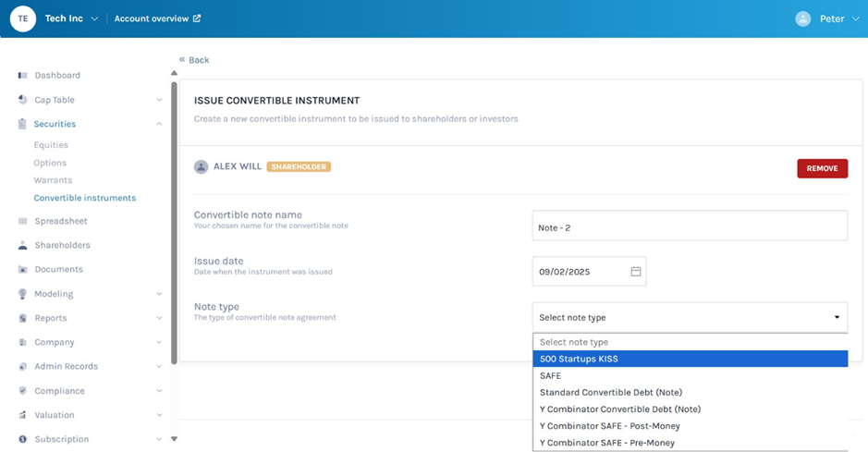The width and height of the screenshot is (868, 452).
Task: Click the Account overview external link icon
Action: (x=197, y=18)
